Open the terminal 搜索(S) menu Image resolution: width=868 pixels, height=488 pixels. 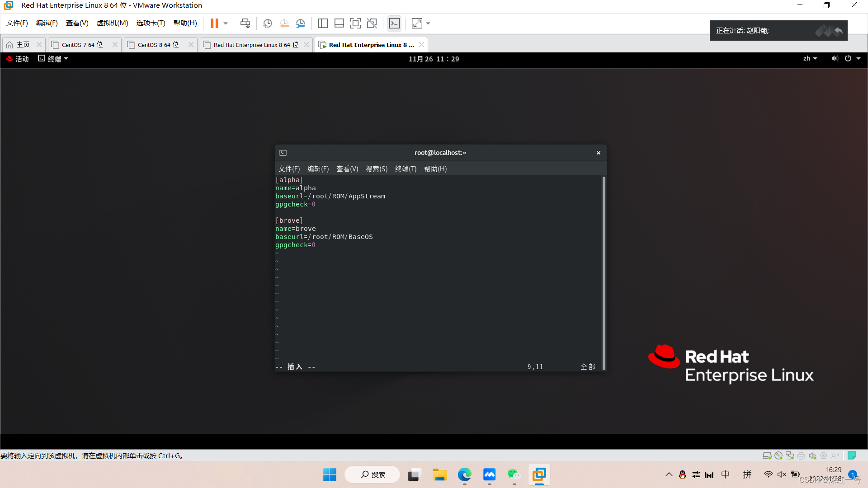tap(376, 169)
